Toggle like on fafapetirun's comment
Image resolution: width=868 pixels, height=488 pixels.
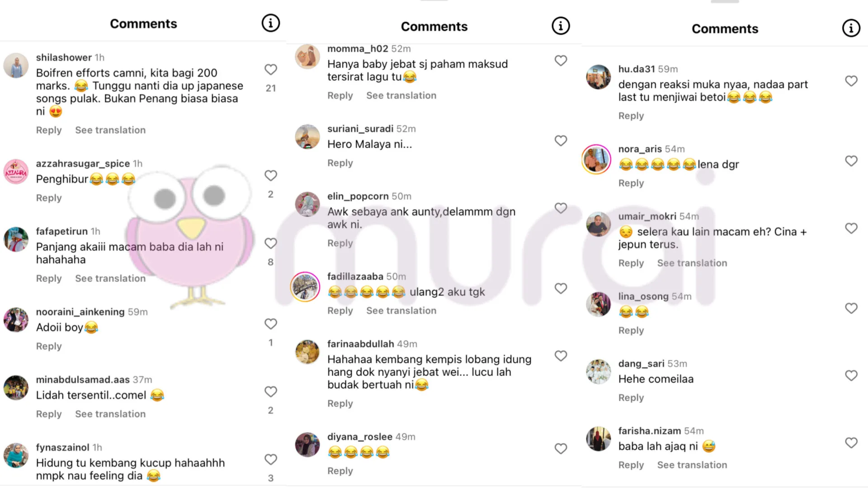pyautogui.click(x=270, y=244)
